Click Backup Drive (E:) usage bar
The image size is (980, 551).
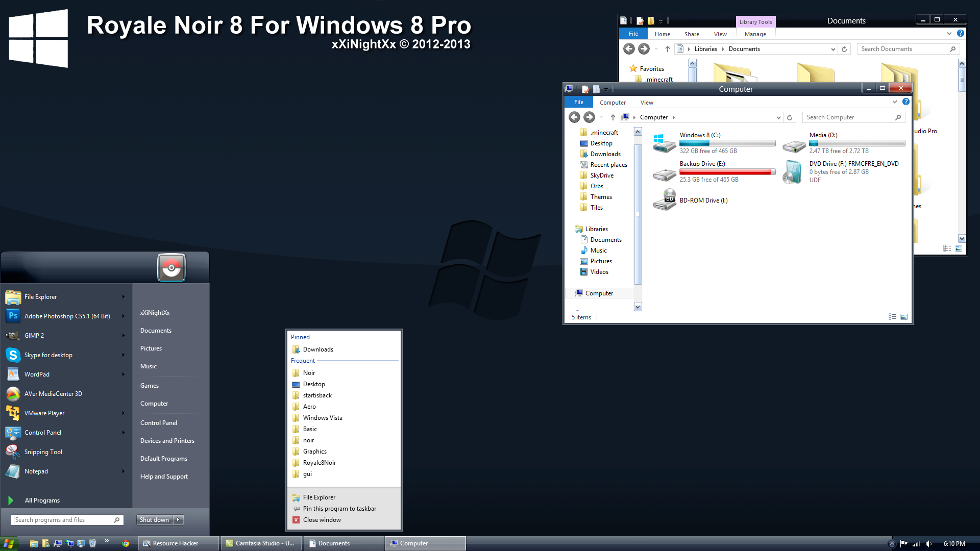727,172
